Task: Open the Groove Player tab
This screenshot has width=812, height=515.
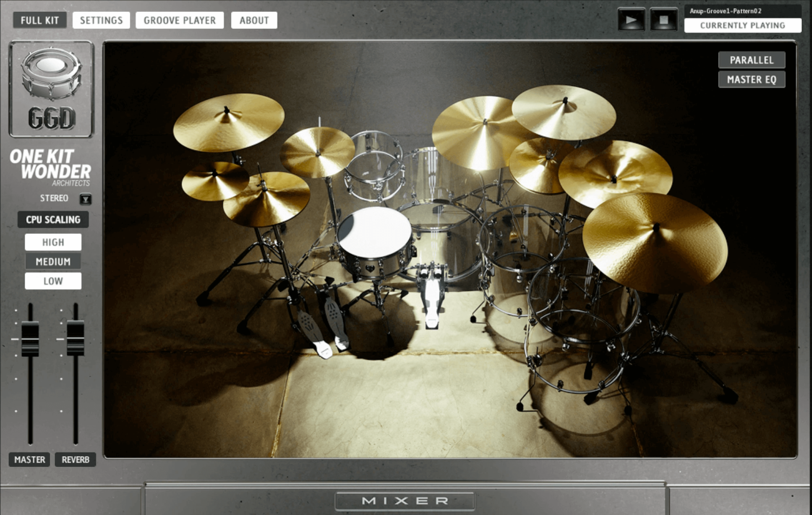Action: 180,20
